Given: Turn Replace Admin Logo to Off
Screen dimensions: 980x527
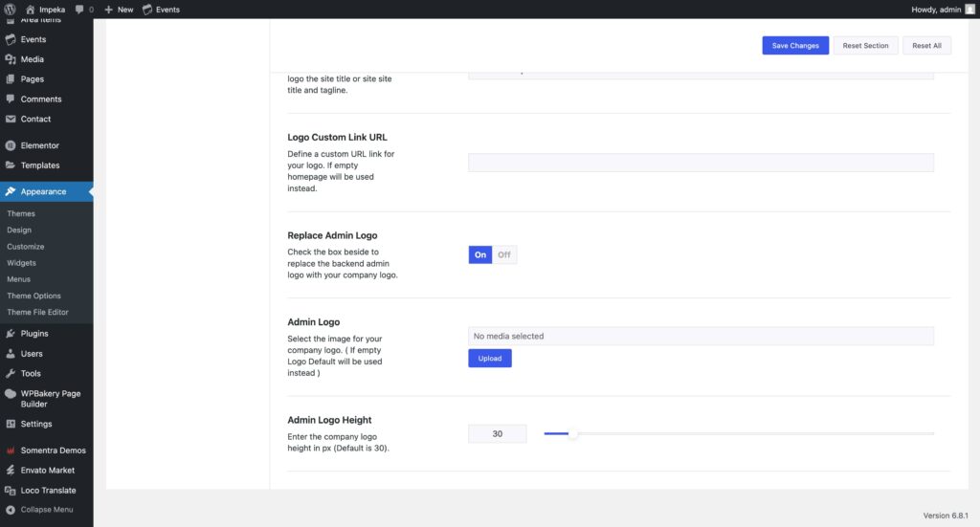Looking at the screenshot, I should pyautogui.click(x=504, y=254).
